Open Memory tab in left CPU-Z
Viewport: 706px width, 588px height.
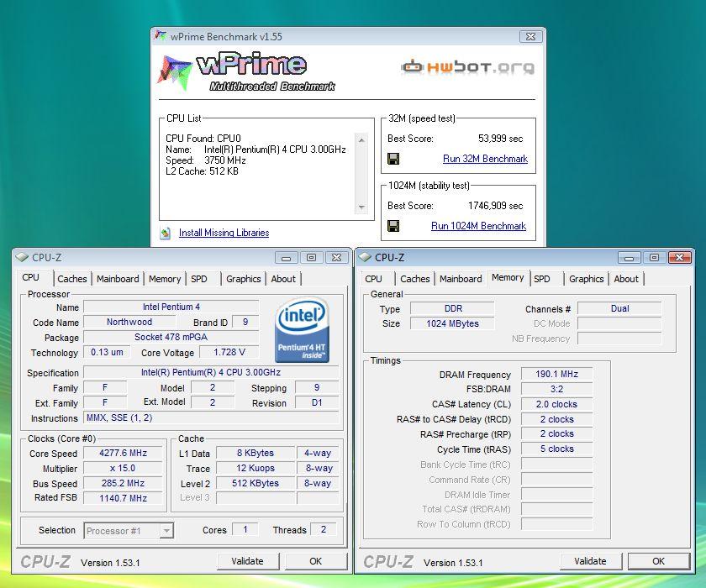165,279
